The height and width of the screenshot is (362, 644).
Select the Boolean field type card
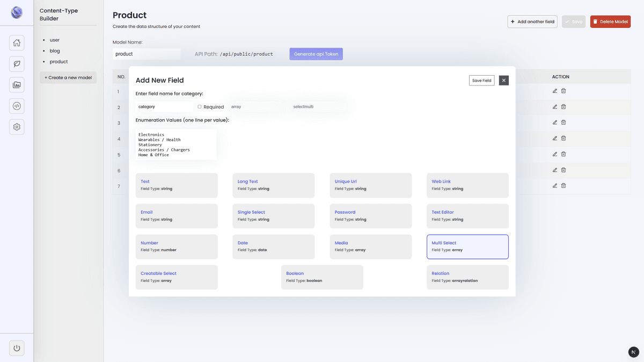322,277
